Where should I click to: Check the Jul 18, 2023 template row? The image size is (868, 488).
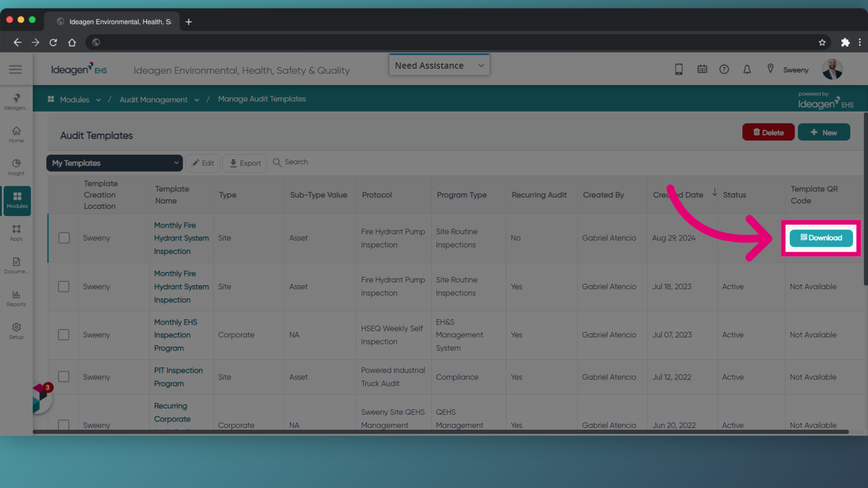tap(64, 286)
